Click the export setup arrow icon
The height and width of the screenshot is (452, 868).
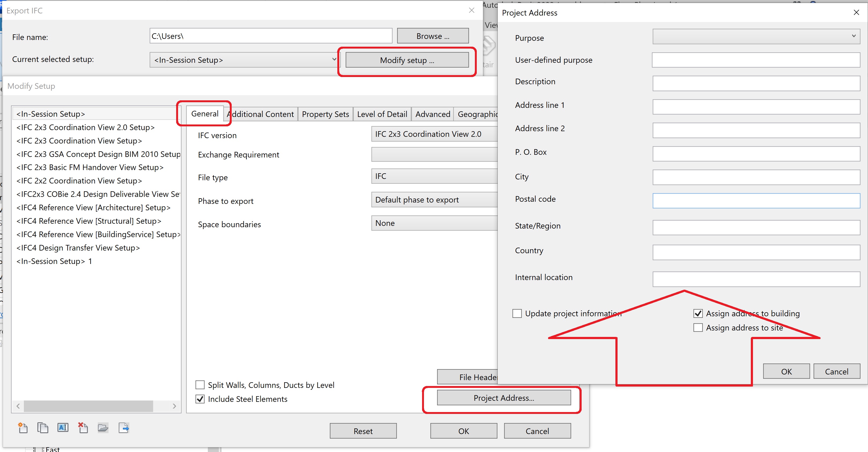pos(124,428)
